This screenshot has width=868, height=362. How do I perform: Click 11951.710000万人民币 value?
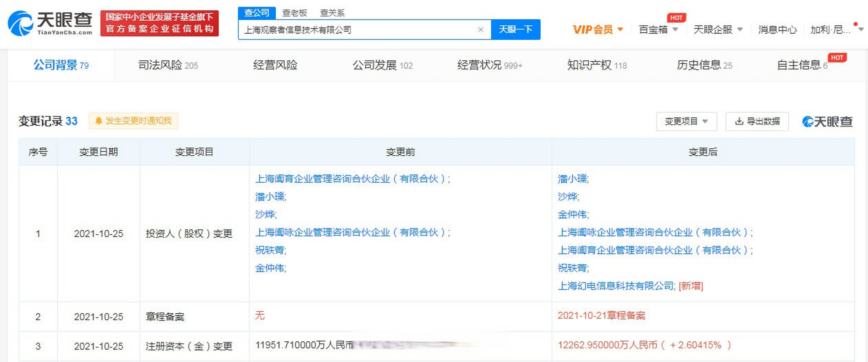click(304, 345)
